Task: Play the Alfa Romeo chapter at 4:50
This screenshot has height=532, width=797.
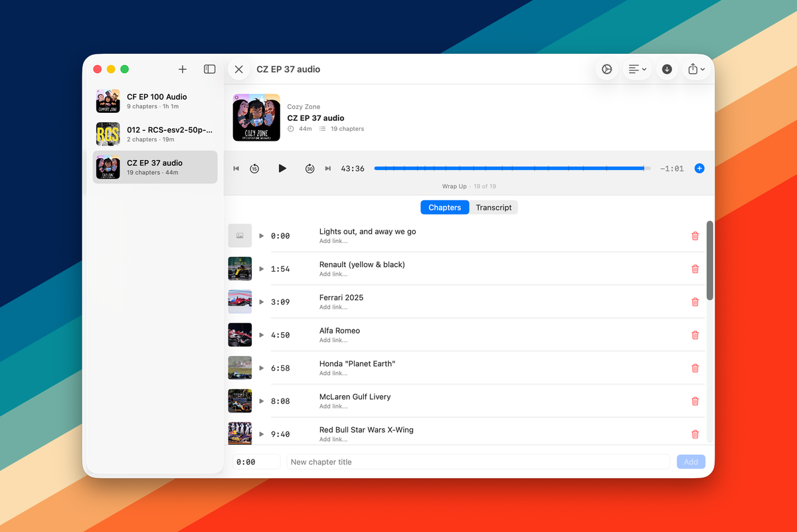Action: pyautogui.click(x=262, y=335)
